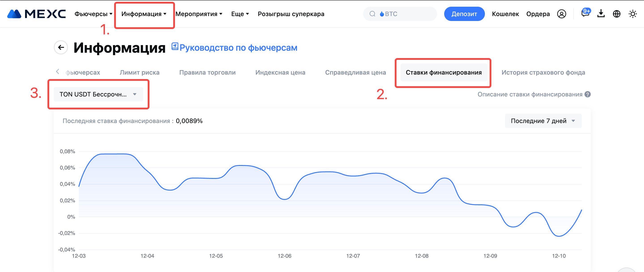
Task: Open the language globe icon
Action: tap(616, 14)
